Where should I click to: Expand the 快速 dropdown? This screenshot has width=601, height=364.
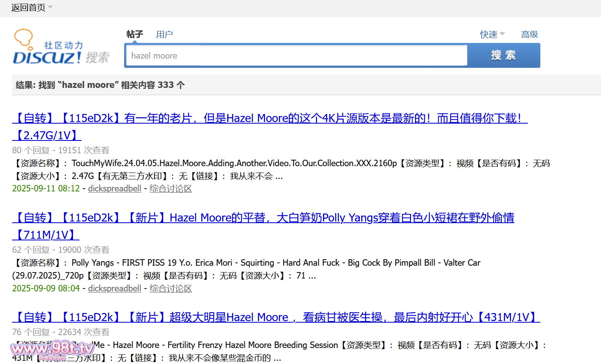(x=493, y=35)
